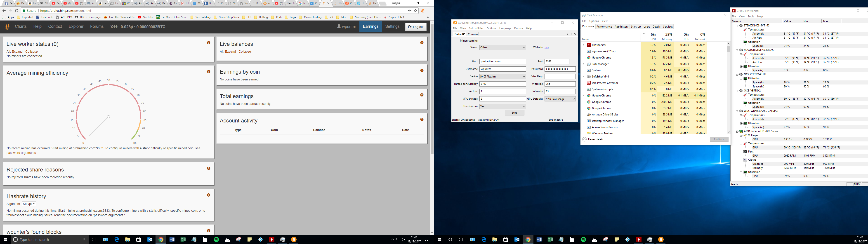Open Solo utilities menu in GUIMiner
Viewport: 868px width, 244px height.
coord(476,29)
